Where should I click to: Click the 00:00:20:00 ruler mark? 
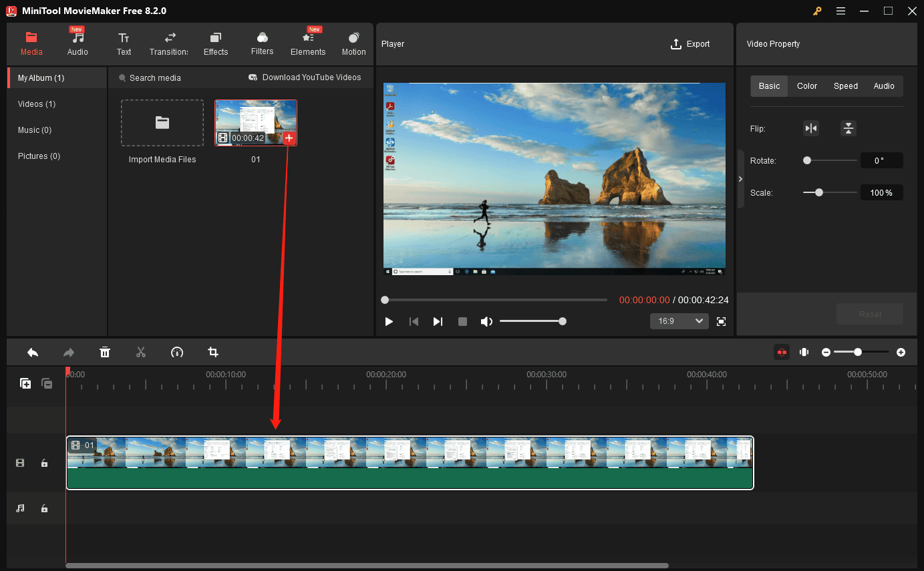386,375
